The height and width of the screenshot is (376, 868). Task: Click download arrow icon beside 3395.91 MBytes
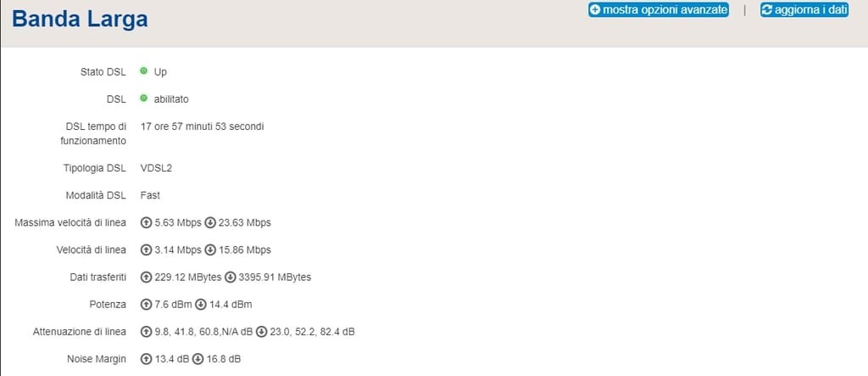[231, 277]
